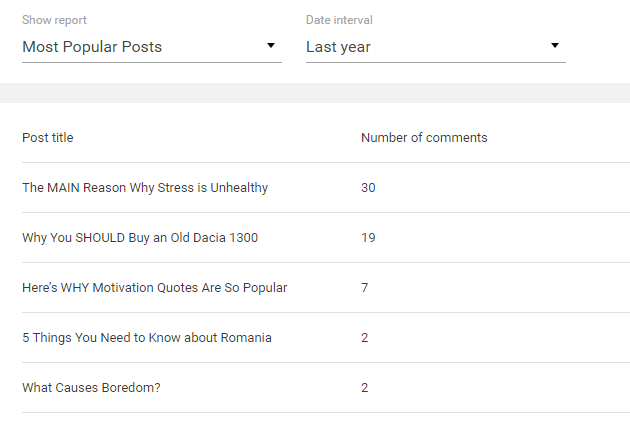630x427 pixels.
Task: Click the 7 comments count
Action: pyautogui.click(x=364, y=288)
